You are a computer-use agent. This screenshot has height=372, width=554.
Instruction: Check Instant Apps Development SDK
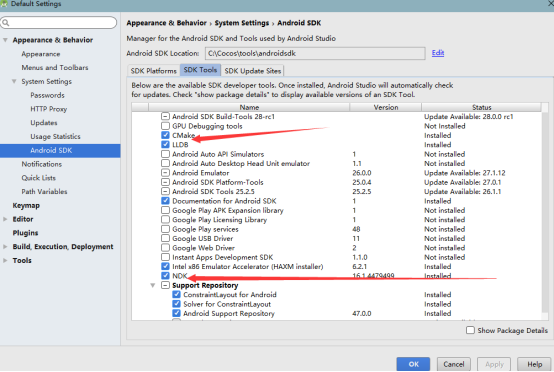pyautogui.click(x=165, y=257)
